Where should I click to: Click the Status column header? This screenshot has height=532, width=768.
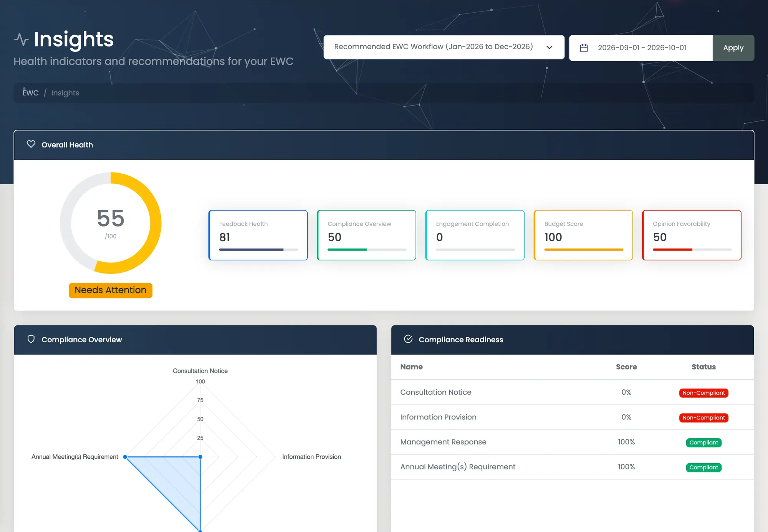pos(703,367)
